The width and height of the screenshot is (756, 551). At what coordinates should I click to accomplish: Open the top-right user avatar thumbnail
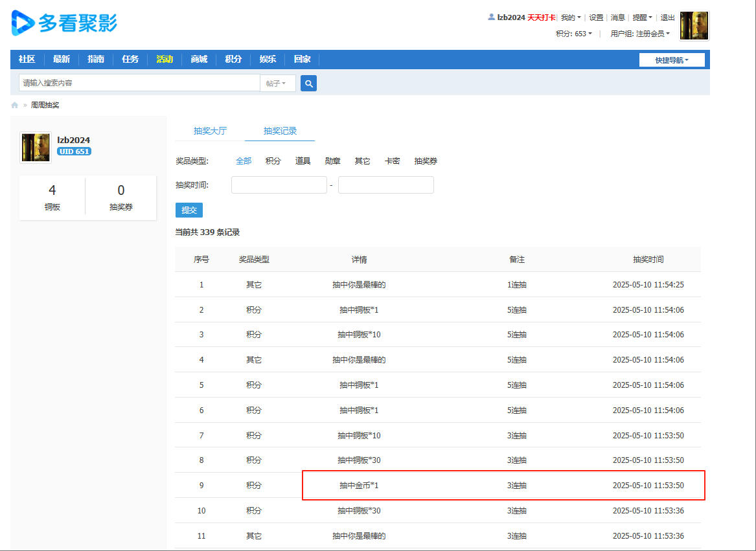(x=694, y=25)
